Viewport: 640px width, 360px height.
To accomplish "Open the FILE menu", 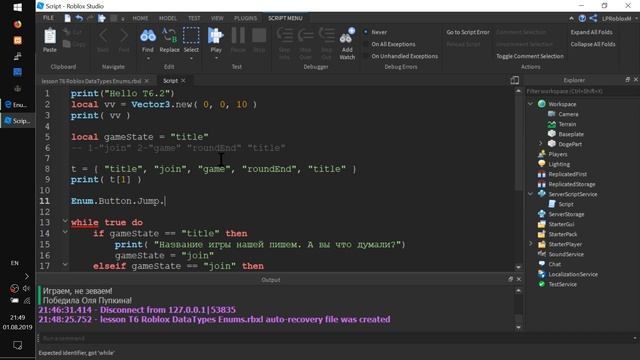I will 48,18.
